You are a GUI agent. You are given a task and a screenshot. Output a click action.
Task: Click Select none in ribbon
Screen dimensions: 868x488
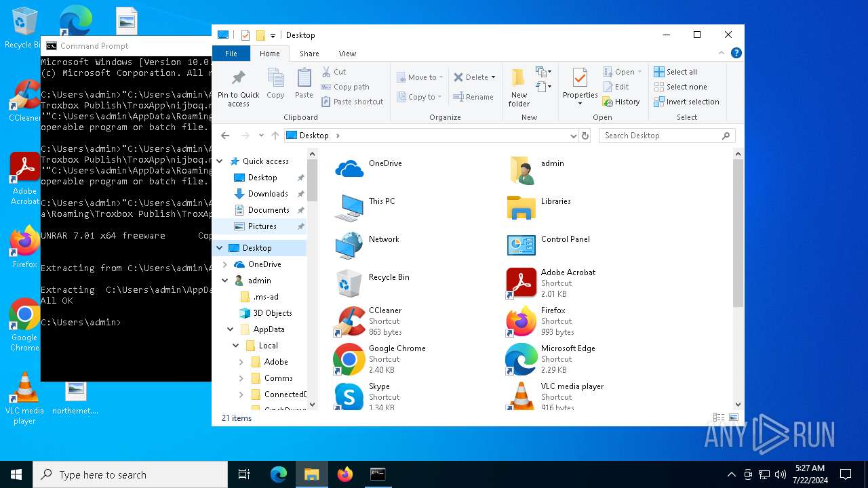tap(680, 87)
